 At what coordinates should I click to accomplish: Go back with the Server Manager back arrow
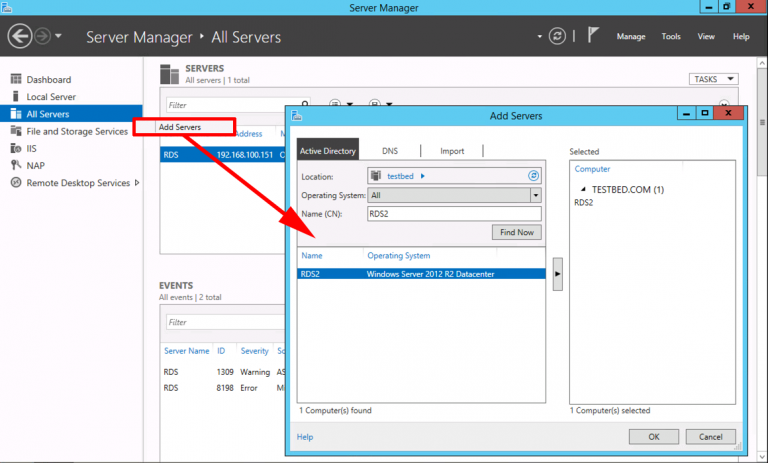[20, 36]
